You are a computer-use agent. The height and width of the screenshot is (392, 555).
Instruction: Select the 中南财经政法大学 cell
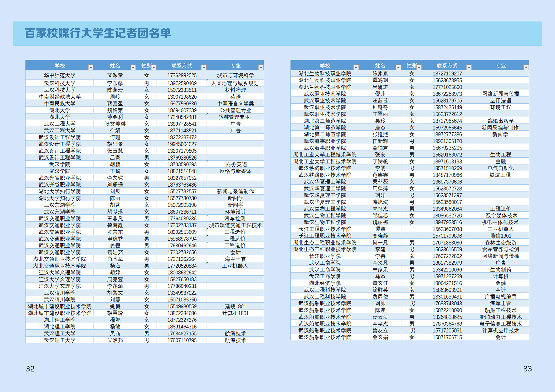pyautogui.click(x=60, y=96)
